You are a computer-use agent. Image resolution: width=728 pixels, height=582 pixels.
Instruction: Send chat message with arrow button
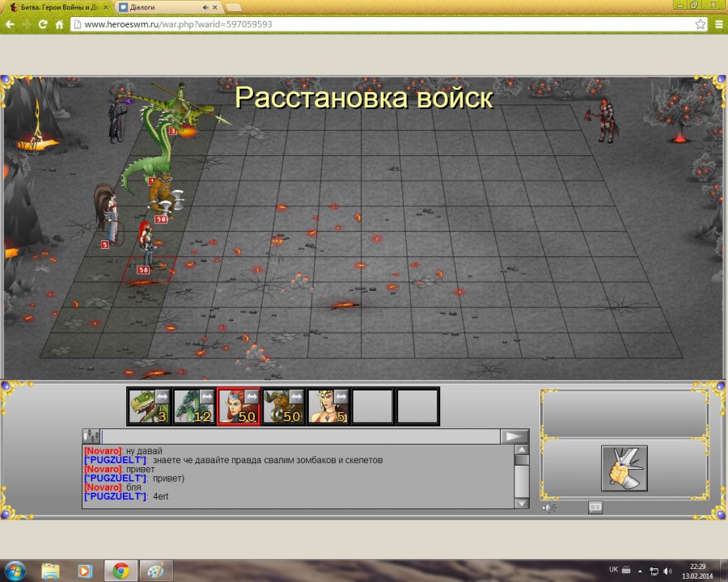tap(514, 436)
